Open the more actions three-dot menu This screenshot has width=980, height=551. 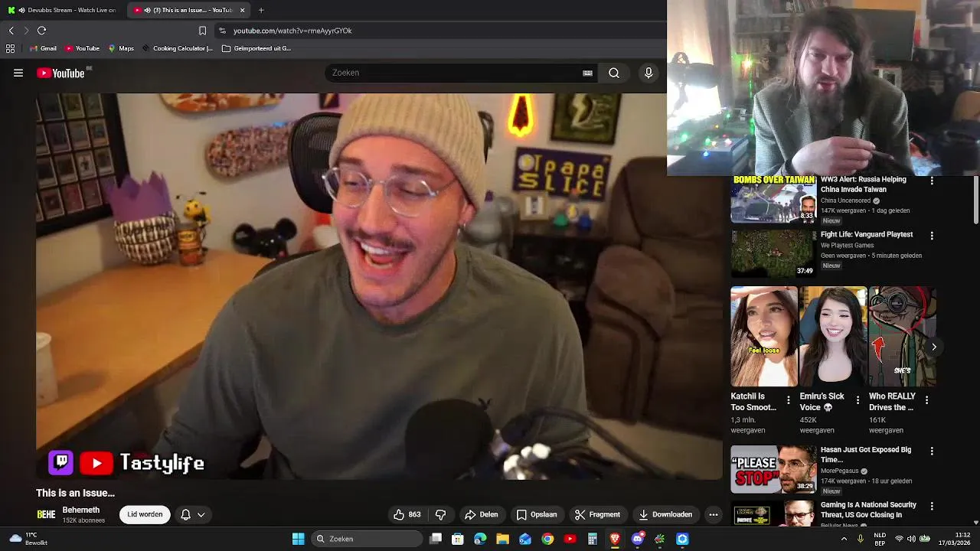click(714, 514)
